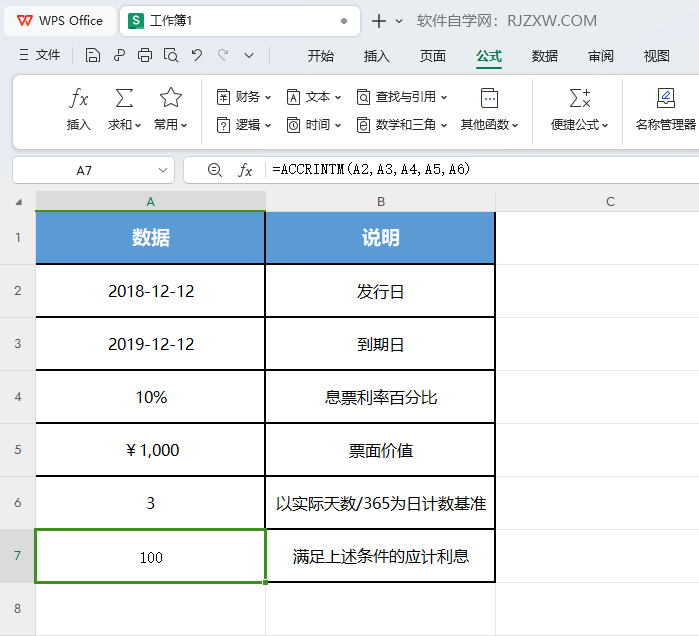Switch to the 插入 ribbon tab
Screen dimensions: 699x636
pos(377,56)
